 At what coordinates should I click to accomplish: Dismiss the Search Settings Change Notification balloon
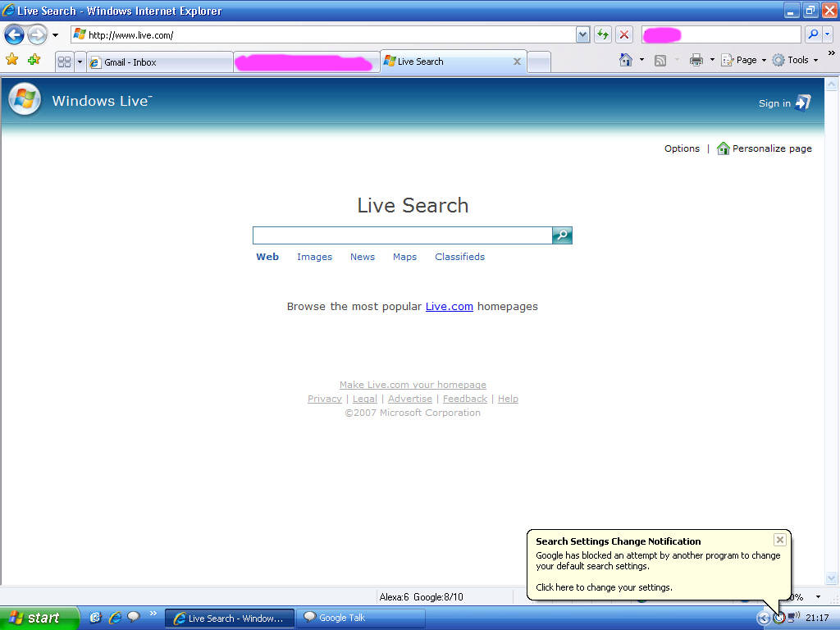point(780,540)
